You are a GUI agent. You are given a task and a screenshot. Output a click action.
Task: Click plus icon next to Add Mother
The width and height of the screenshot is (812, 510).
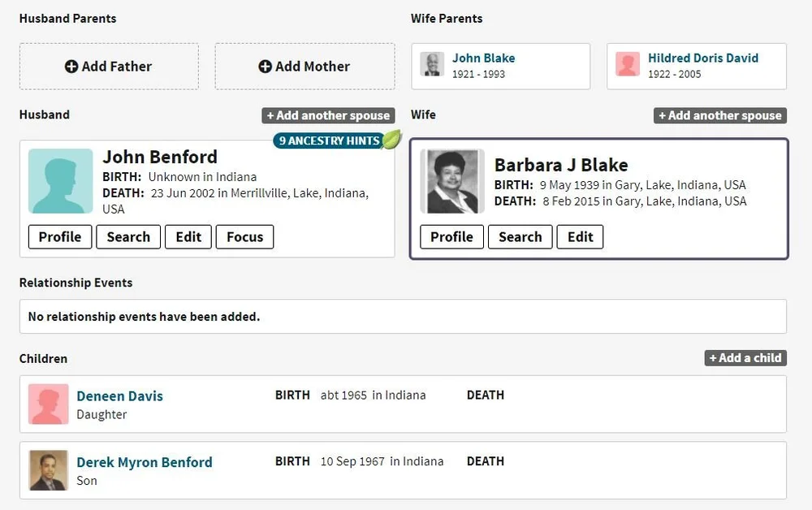tap(265, 67)
